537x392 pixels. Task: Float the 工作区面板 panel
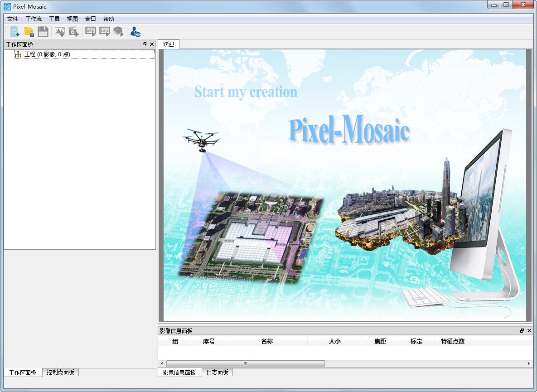click(145, 44)
